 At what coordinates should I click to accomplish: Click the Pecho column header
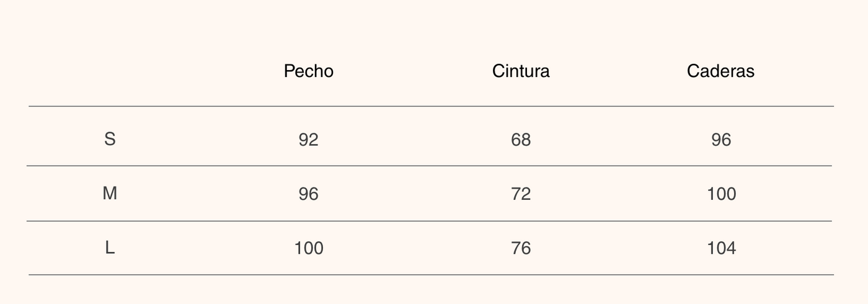point(308,71)
